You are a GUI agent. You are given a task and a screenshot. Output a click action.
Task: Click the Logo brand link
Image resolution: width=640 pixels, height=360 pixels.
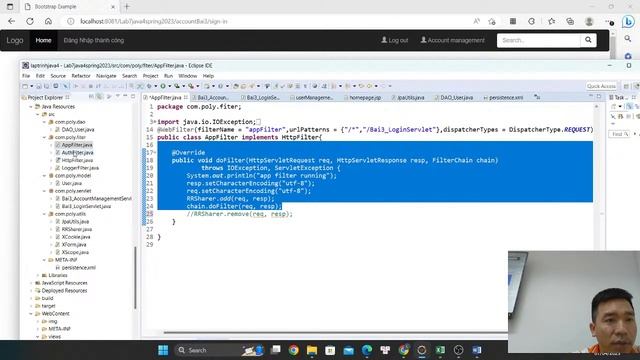(x=15, y=40)
